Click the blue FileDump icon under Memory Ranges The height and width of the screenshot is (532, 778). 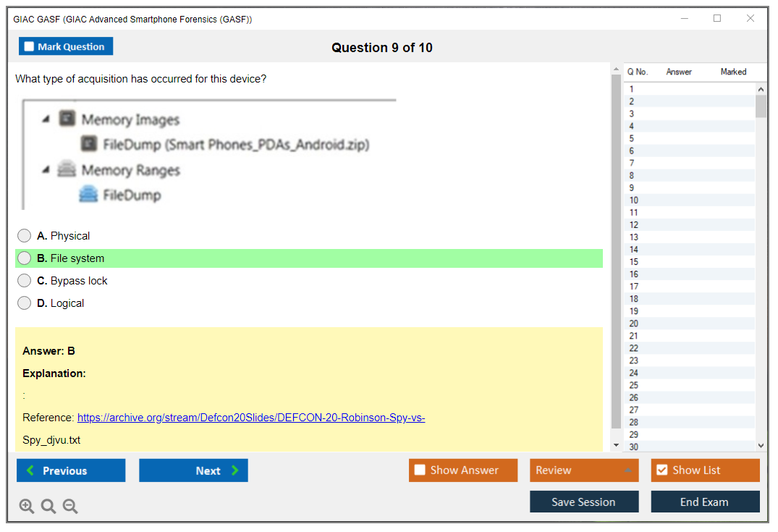tap(88, 195)
